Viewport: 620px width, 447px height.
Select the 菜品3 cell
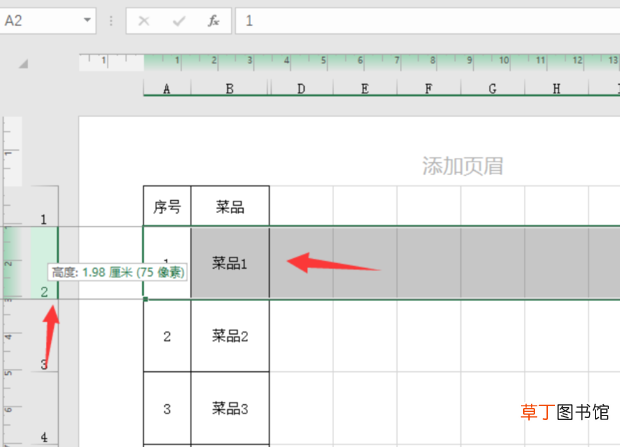[230, 408]
